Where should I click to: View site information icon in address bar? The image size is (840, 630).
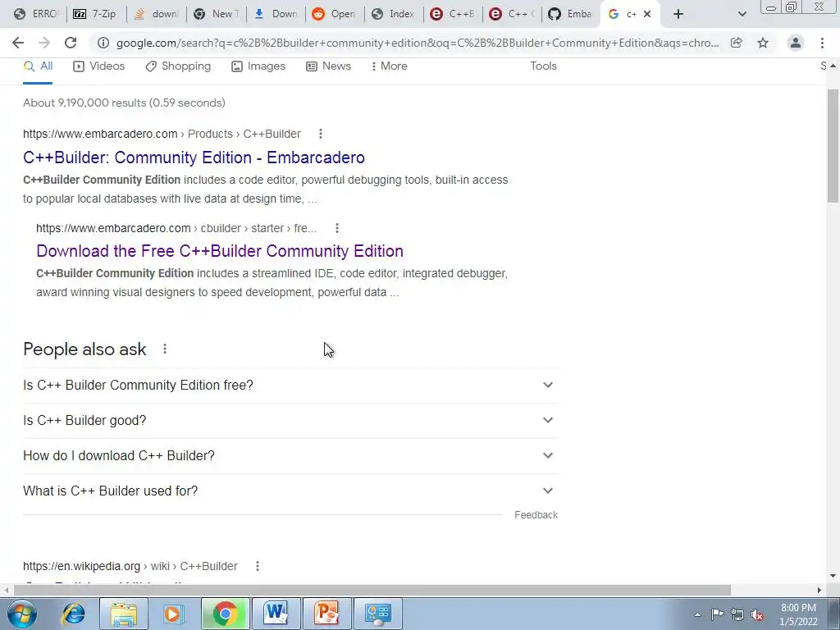(x=103, y=43)
